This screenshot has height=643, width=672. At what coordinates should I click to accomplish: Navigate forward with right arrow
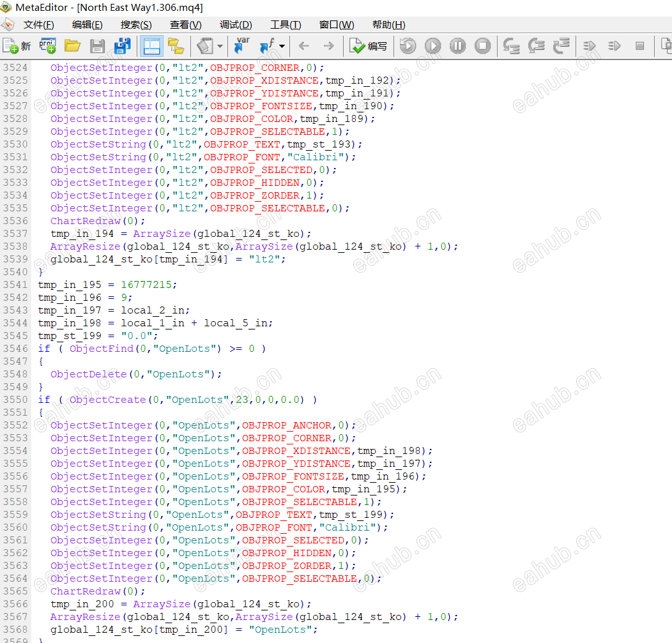(x=329, y=46)
